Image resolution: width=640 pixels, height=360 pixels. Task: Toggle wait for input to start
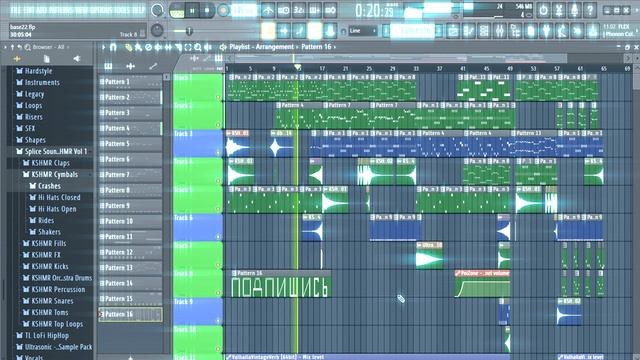pos(283,11)
